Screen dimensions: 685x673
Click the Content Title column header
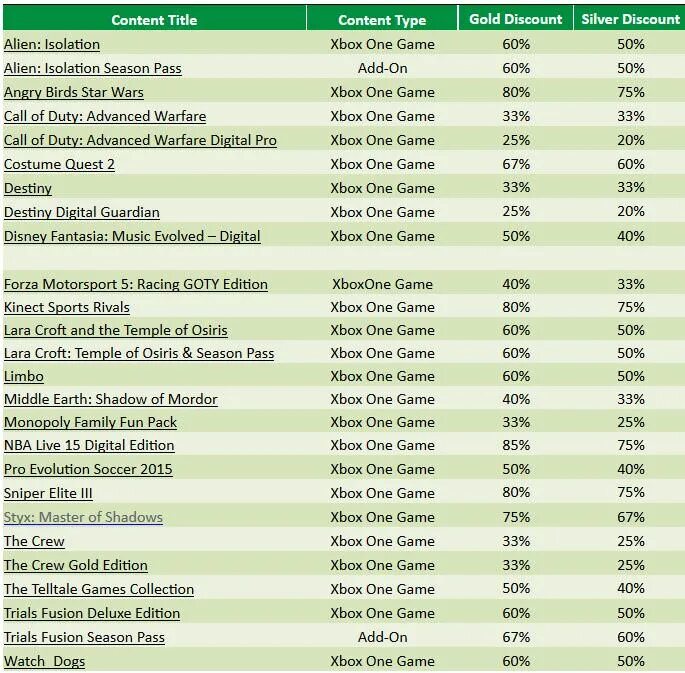154,20
